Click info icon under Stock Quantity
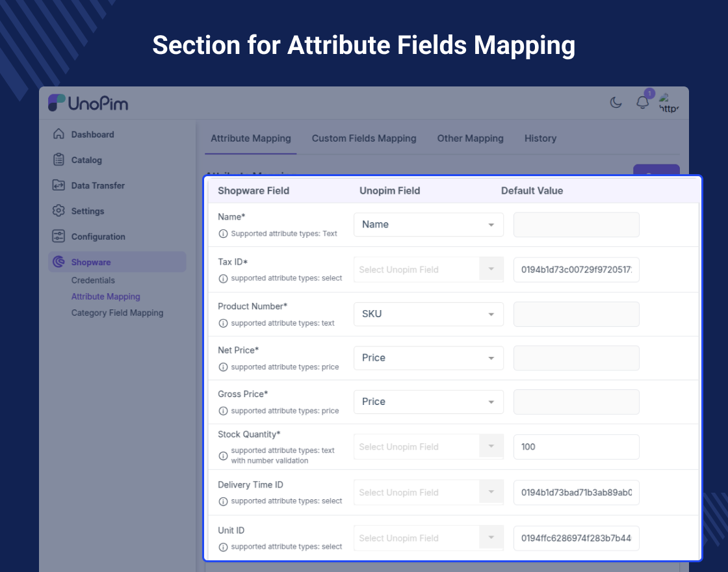This screenshot has width=728, height=572. point(223,456)
